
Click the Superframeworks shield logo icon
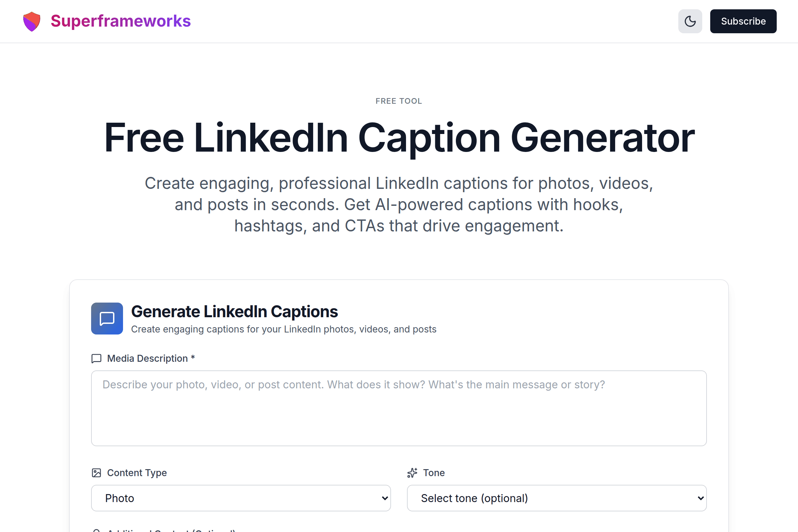coord(32,21)
